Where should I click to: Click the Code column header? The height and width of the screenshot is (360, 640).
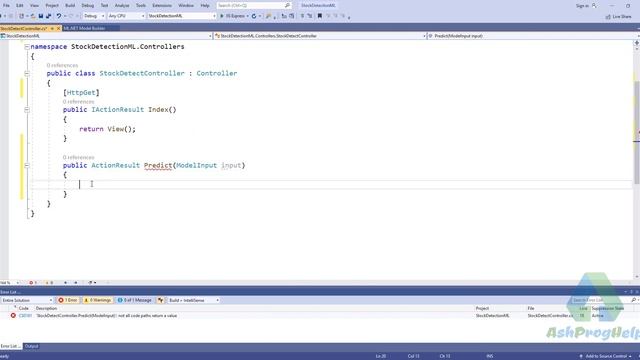click(x=24, y=309)
